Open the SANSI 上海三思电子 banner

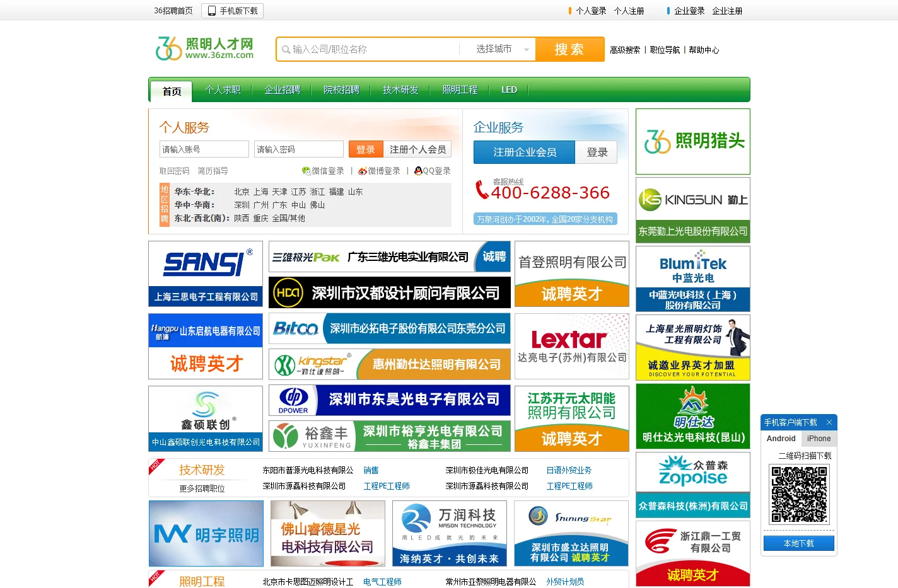point(206,274)
